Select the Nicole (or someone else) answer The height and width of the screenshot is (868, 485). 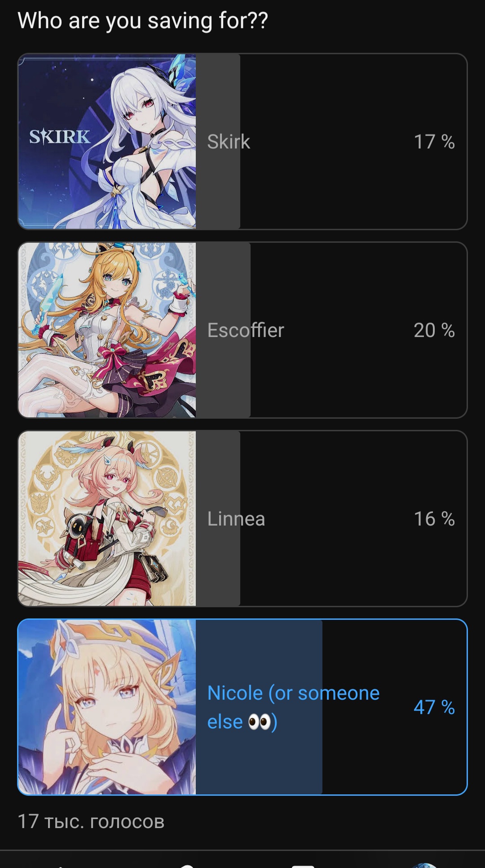tap(242, 707)
